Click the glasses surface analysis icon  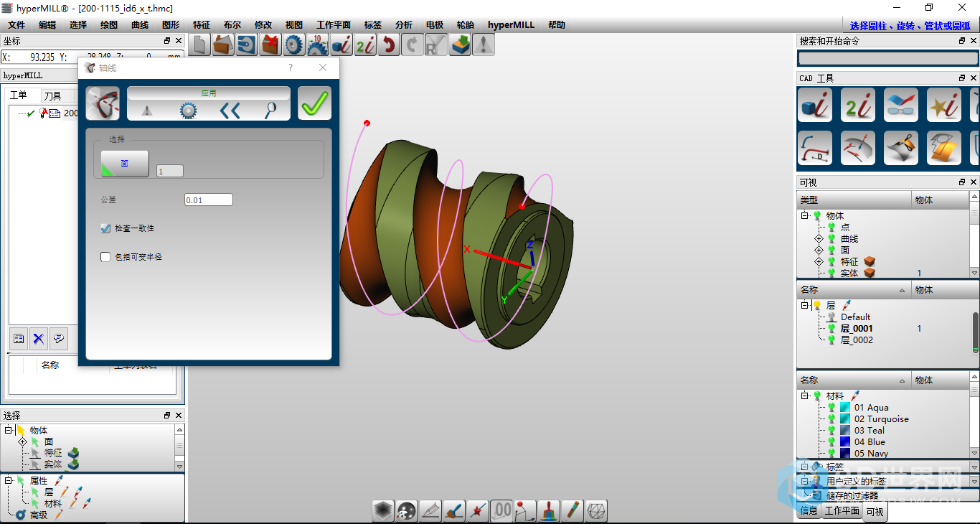tap(901, 105)
